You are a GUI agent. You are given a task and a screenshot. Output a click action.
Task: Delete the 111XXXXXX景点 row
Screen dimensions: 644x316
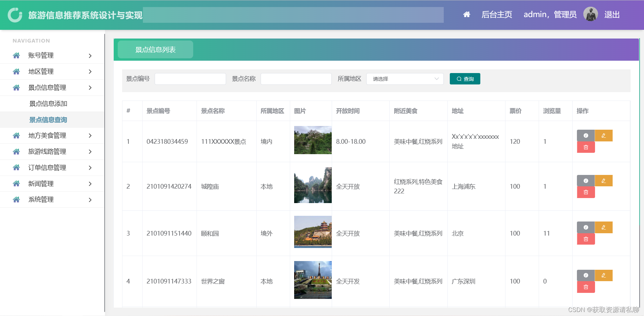click(x=586, y=147)
